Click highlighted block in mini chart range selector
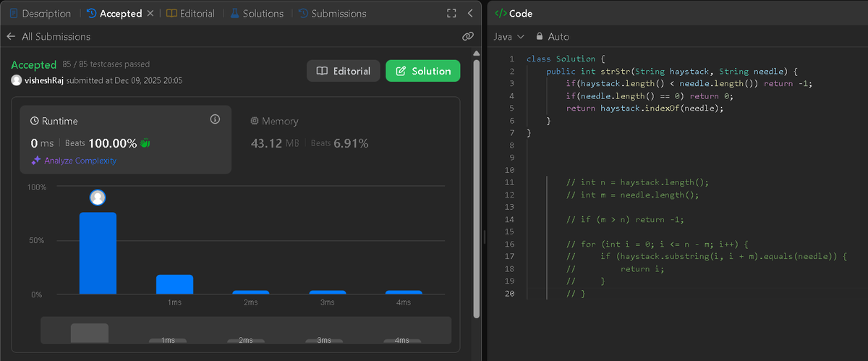Viewport: 868px width, 361px height. (90, 334)
